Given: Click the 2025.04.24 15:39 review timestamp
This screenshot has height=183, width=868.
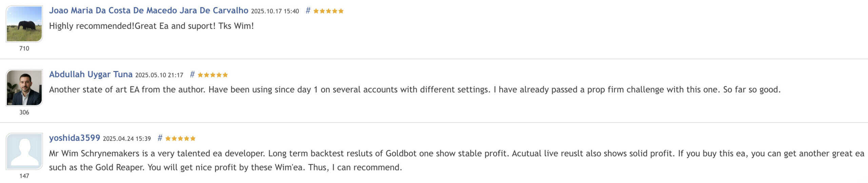Looking at the screenshot, I should point(127,139).
